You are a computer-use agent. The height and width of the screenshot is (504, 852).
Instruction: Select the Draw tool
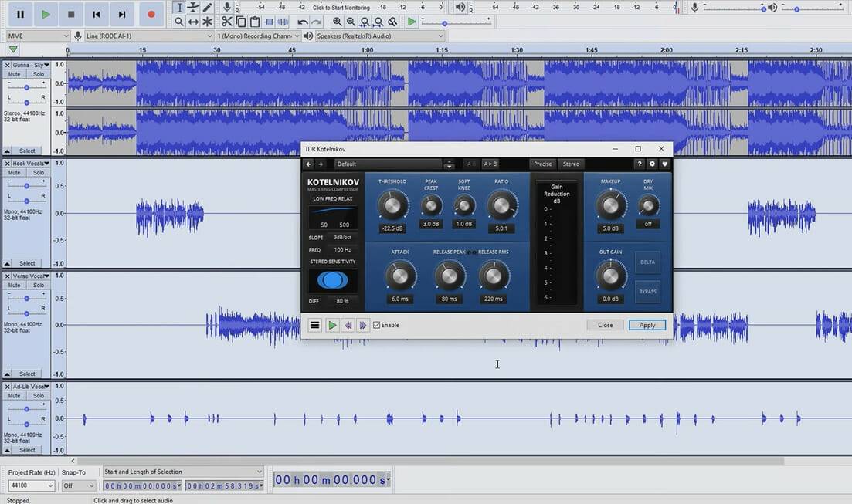pyautogui.click(x=205, y=8)
